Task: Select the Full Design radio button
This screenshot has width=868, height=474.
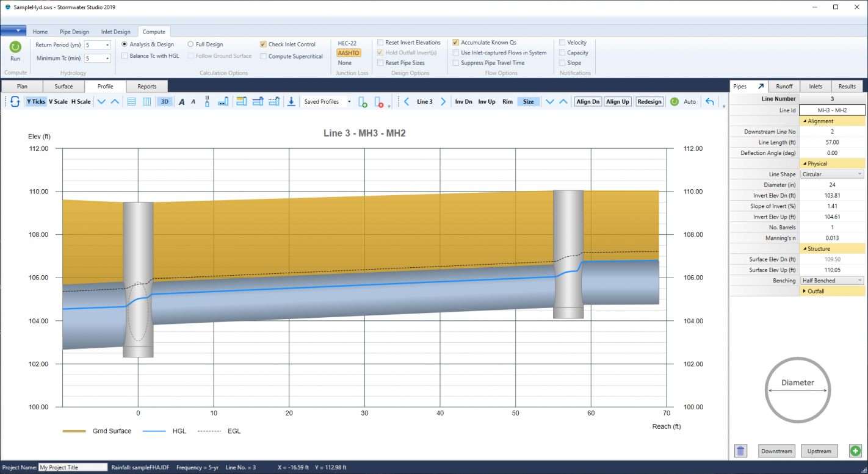Action: click(191, 44)
